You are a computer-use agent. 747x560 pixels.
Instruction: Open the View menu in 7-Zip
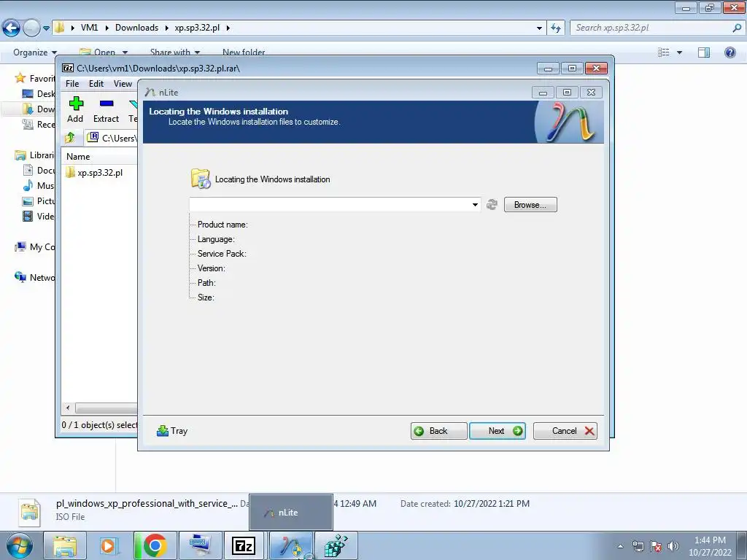[x=123, y=84]
